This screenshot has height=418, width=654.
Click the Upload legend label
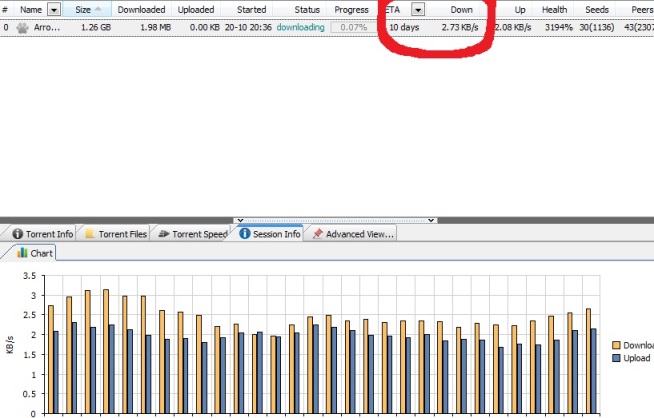(x=636, y=358)
